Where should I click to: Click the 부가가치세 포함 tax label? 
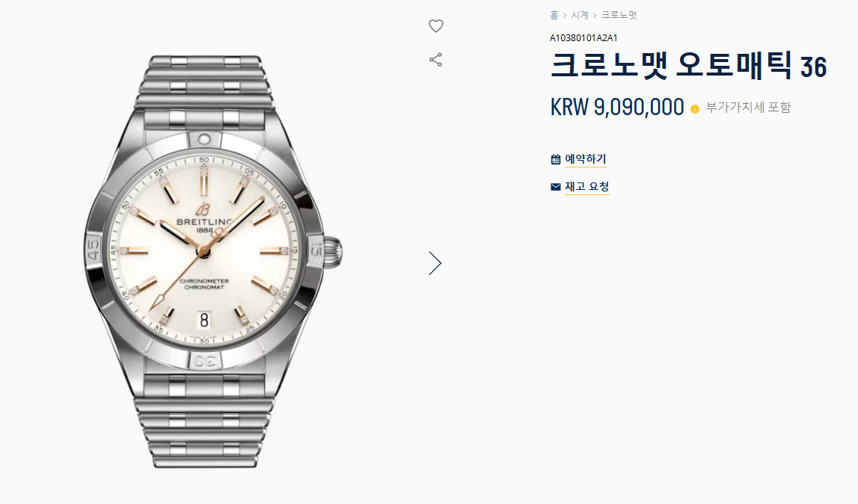pyautogui.click(x=748, y=107)
